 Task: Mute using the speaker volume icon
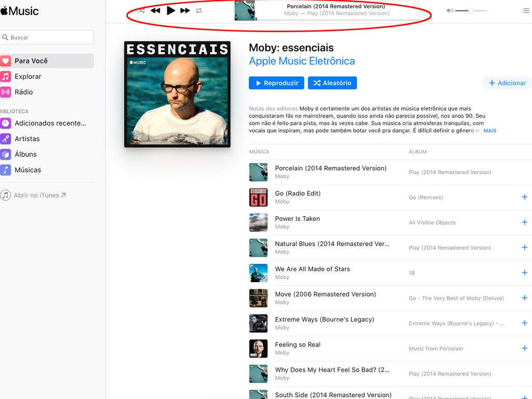[x=450, y=10]
